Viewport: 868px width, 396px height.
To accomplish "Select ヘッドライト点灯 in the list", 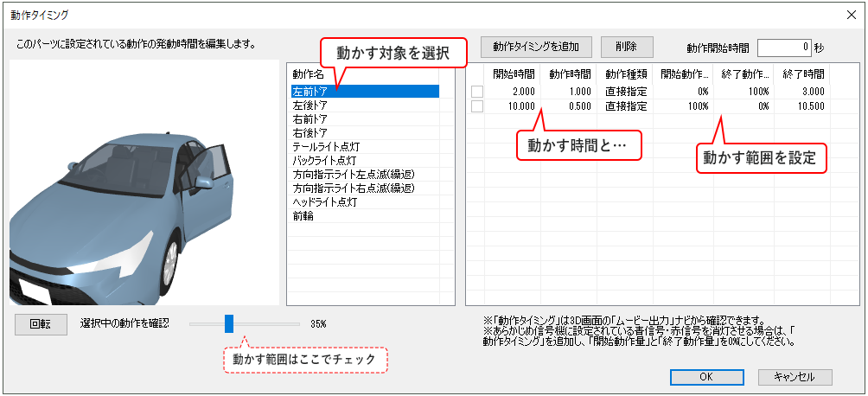I will 324,202.
